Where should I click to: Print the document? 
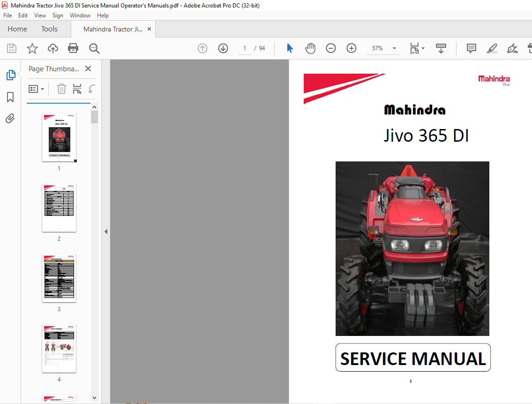pyautogui.click(x=73, y=48)
